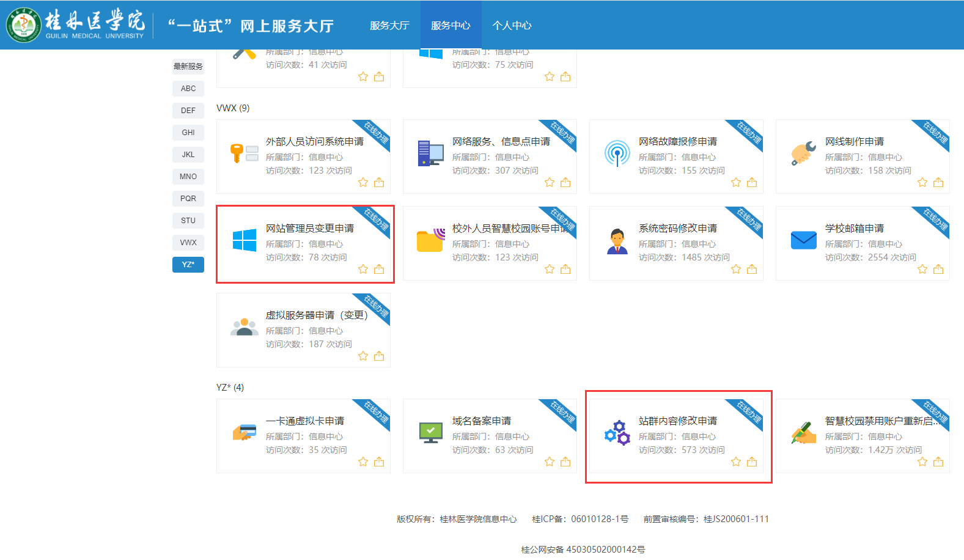Open 网线制作申请 service title
The height and width of the screenshot is (560, 964).
(x=855, y=141)
